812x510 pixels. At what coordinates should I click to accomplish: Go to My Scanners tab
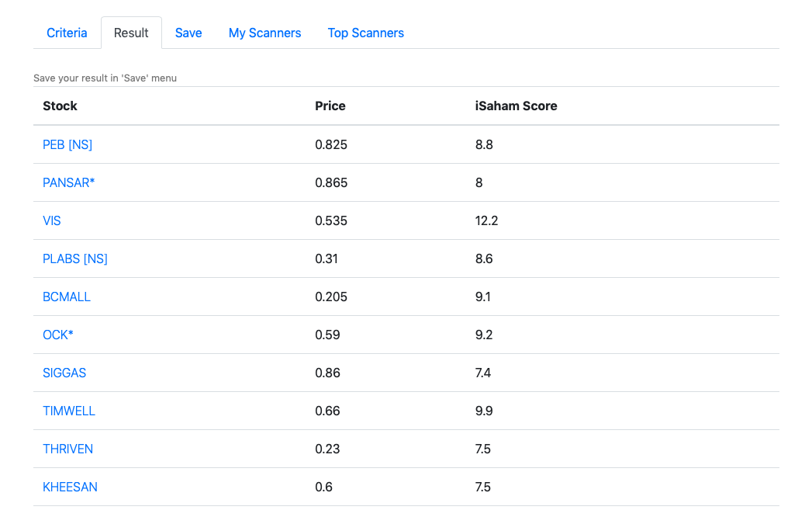[x=264, y=33]
